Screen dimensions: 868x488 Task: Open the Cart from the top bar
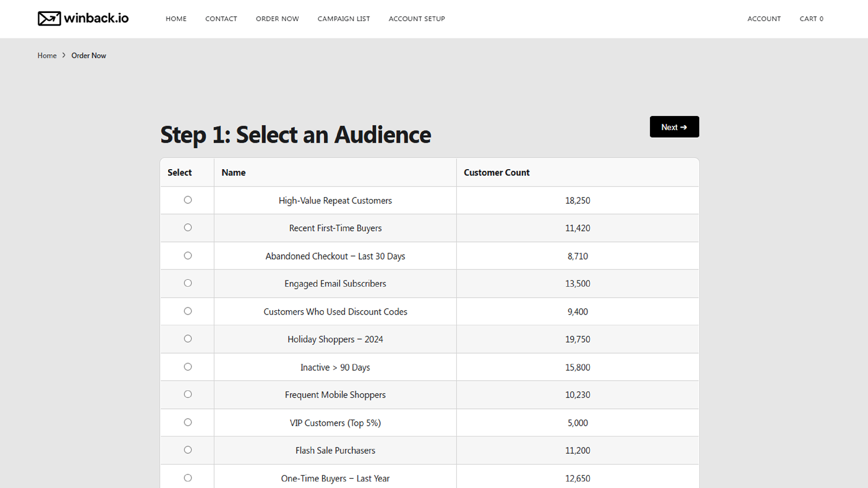click(x=811, y=18)
